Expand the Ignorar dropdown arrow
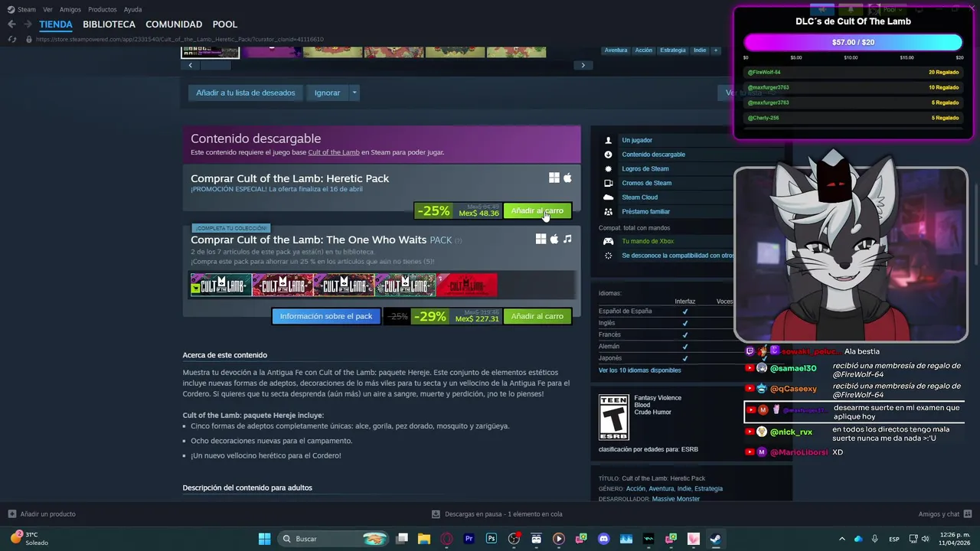This screenshot has width=980, height=551. click(x=354, y=93)
